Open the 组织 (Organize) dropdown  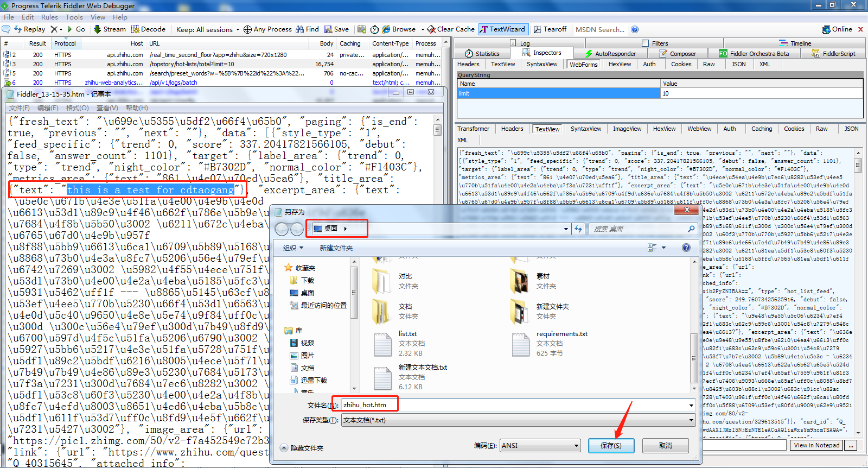tap(293, 248)
